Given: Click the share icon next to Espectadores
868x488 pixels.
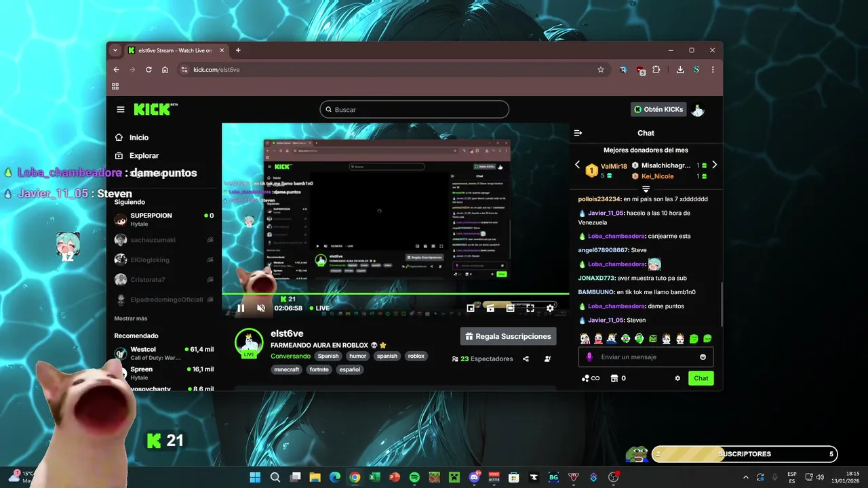Looking at the screenshot, I should click(x=526, y=359).
